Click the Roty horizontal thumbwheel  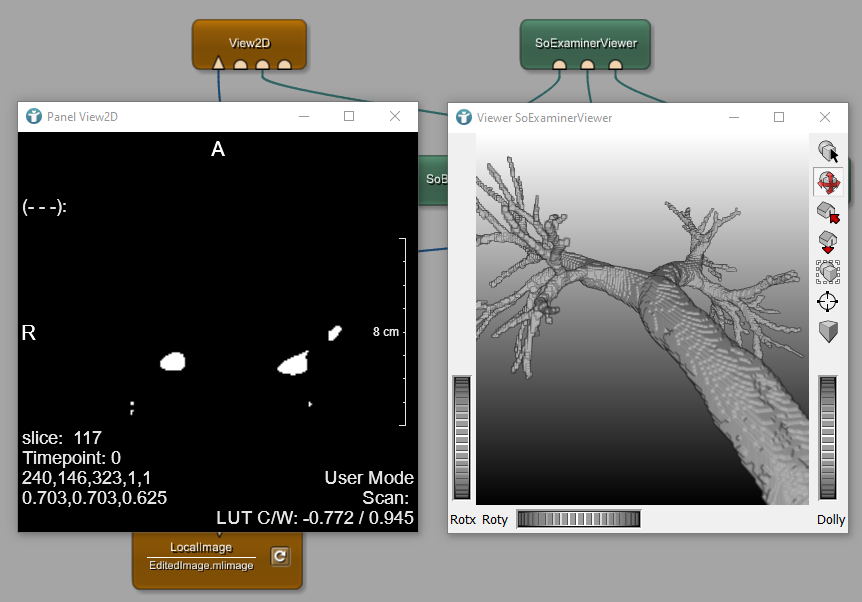click(577, 519)
